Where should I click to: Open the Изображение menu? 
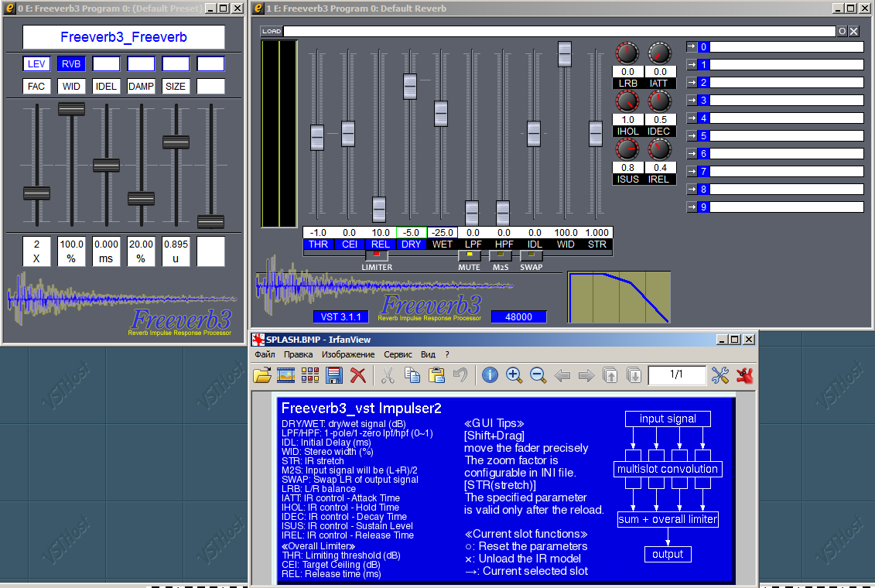[x=348, y=354]
